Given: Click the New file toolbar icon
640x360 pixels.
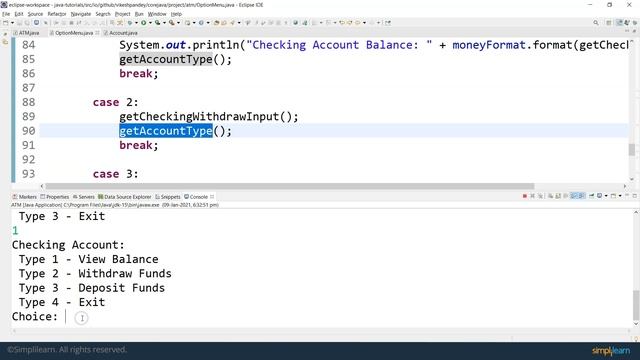Looking at the screenshot, I should click(5, 23).
